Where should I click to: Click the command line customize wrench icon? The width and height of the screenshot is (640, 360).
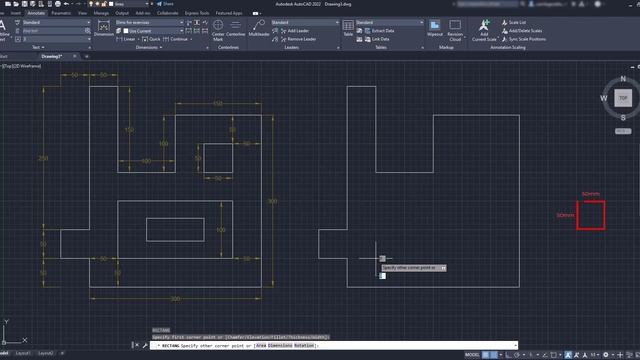(144, 345)
